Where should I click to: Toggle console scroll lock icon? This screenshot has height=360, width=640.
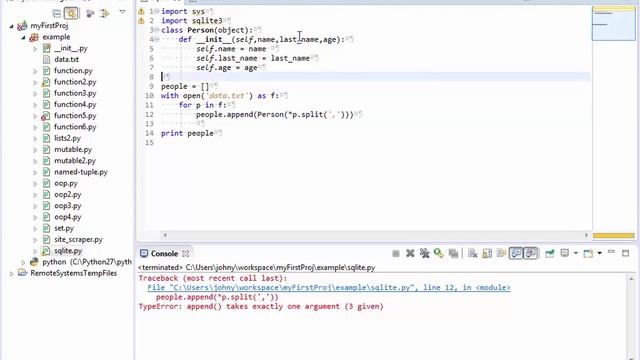tap(487, 254)
